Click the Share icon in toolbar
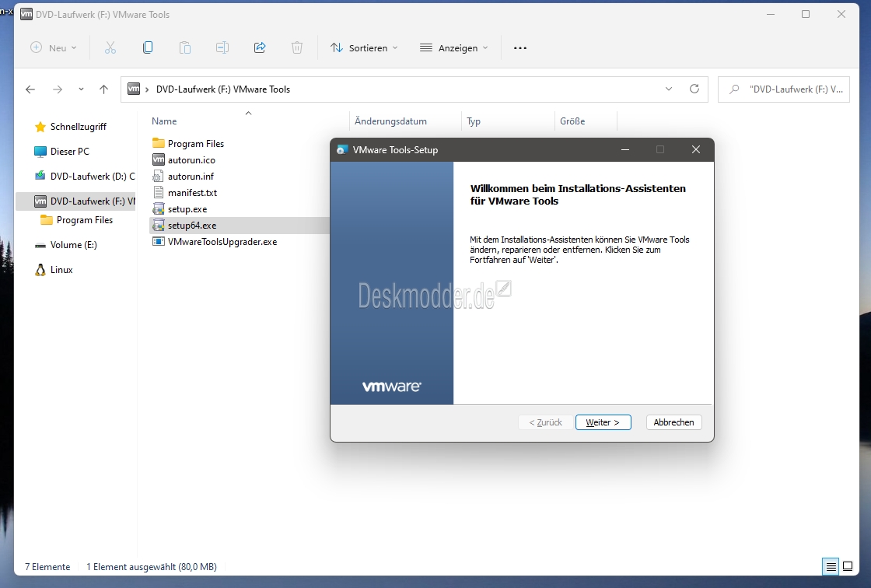This screenshot has width=871, height=588. pyautogui.click(x=260, y=48)
